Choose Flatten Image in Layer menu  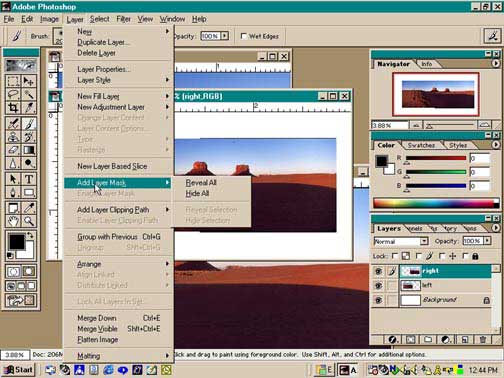coord(98,340)
